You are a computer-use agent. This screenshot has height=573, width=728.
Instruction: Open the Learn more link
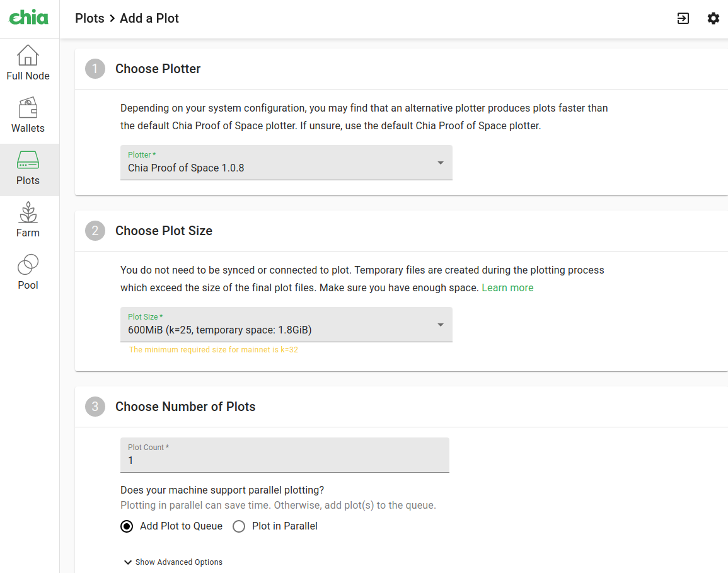pos(507,287)
